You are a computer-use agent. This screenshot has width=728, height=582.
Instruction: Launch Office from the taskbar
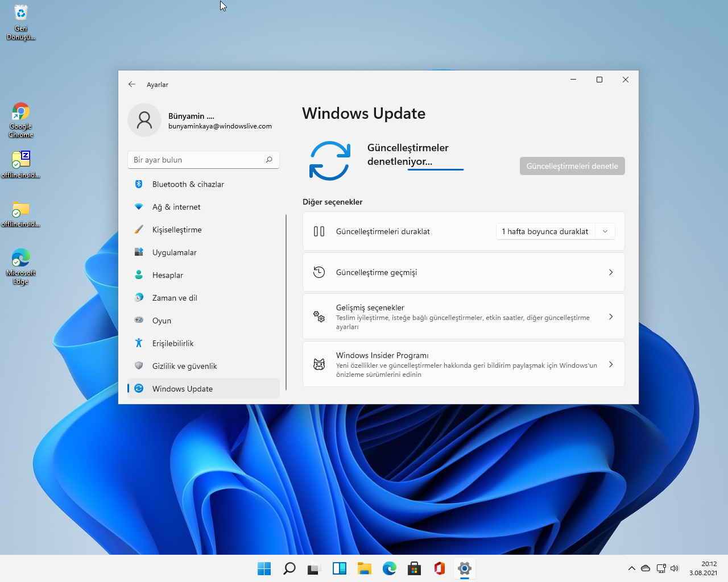pyautogui.click(x=440, y=568)
